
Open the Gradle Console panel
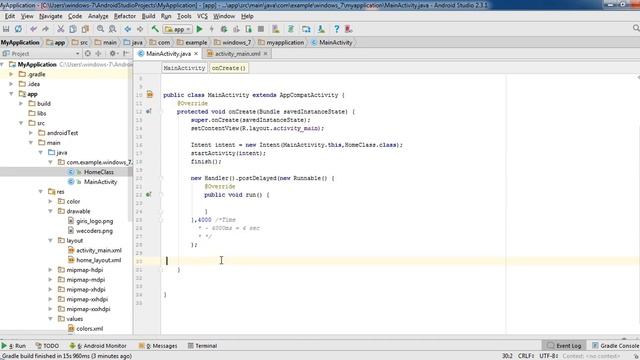pyautogui.click(x=616, y=346)
